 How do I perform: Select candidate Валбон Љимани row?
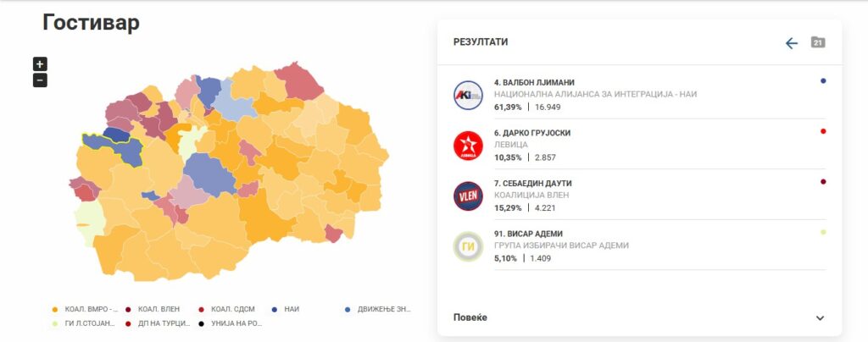[593, 94]
